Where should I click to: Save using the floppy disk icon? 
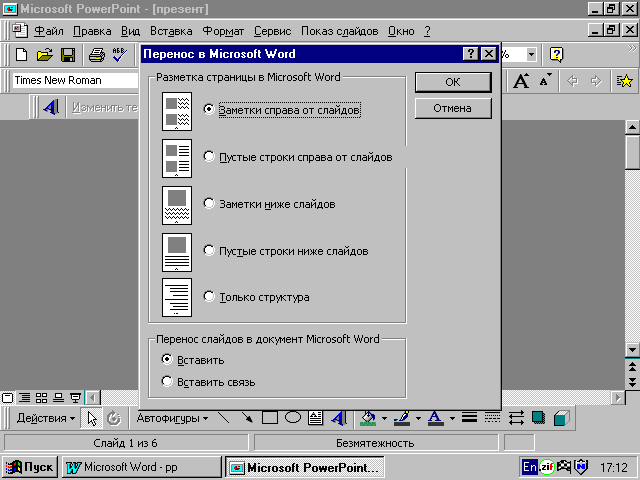68,54
